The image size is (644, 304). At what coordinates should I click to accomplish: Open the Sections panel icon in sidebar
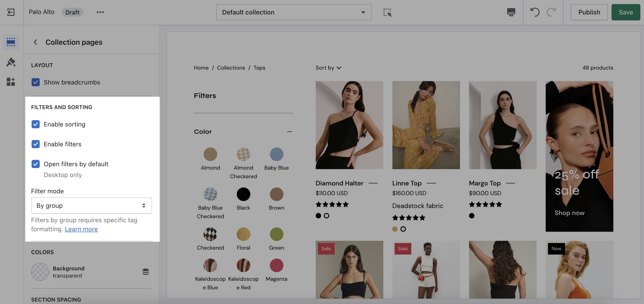[x=11, y=42]
